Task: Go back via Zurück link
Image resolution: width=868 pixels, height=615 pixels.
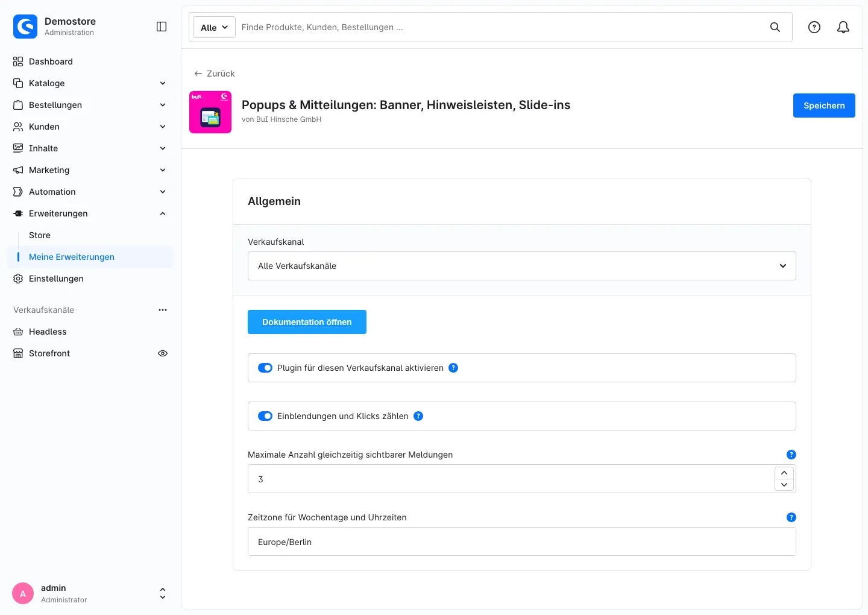Action: [215, 74]
